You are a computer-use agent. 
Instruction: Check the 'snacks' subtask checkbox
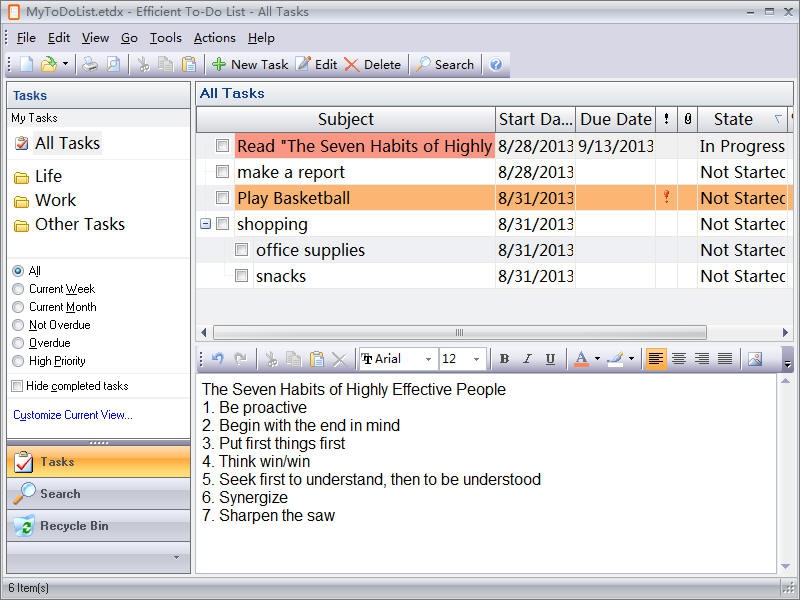[x=241, y=276]
